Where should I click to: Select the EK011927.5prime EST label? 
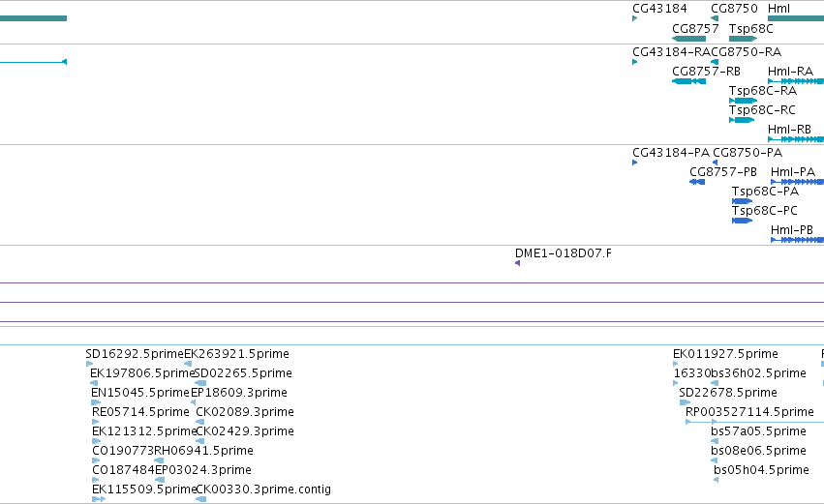tap(726, 354)
